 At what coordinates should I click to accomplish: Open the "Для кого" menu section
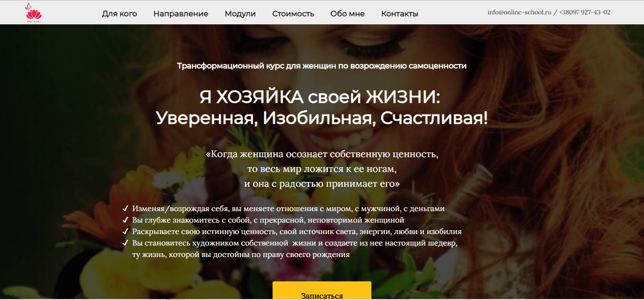pyautogui.click(x=119, y=13)
